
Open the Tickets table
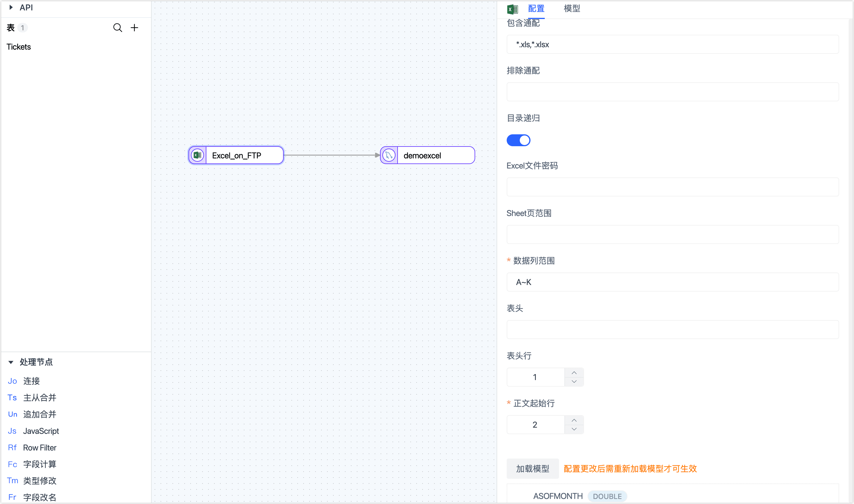click(x=19, y=47)
